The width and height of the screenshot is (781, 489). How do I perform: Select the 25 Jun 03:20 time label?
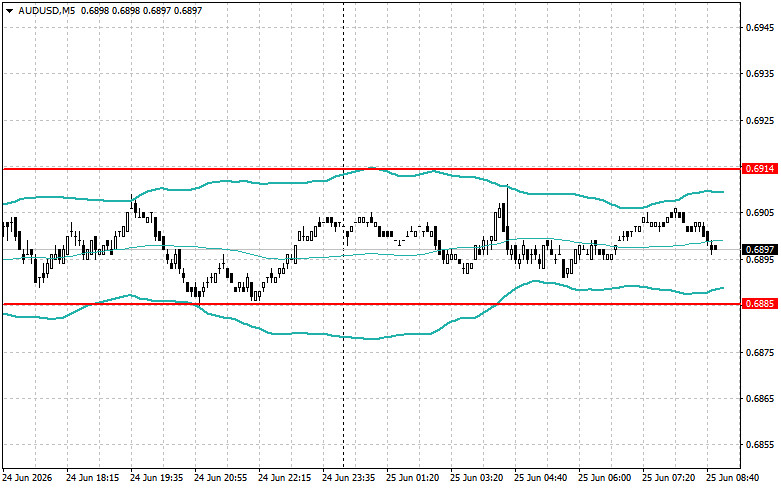point(477,478)
